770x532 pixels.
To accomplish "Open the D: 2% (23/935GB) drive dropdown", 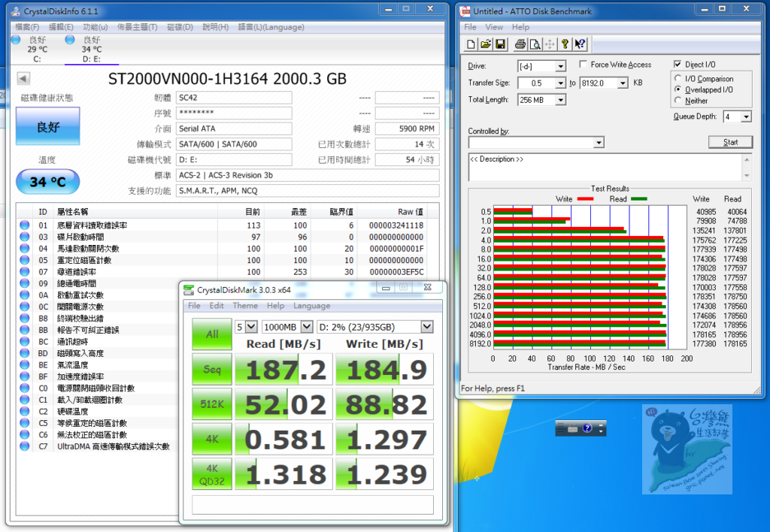I will coord(427,326).
